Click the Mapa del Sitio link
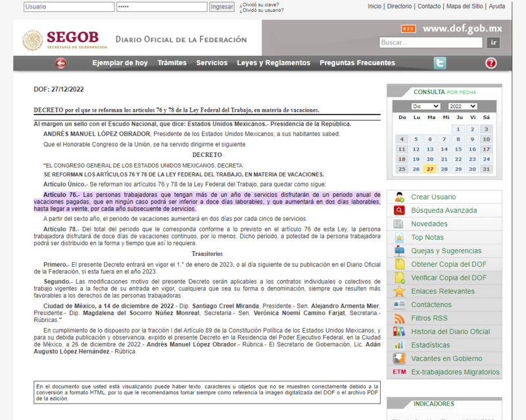526x420 pixels. point(465,6)
